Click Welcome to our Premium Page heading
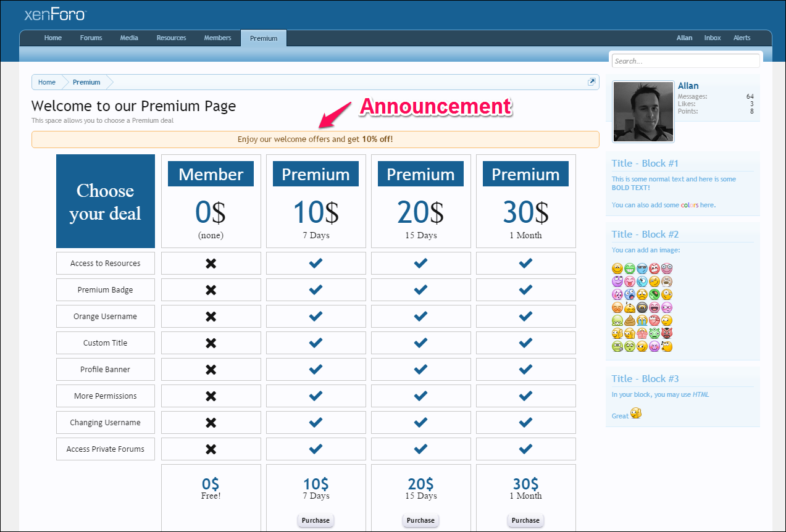The width and height of the screenshot is (786, 532). [x=133, y=106]
